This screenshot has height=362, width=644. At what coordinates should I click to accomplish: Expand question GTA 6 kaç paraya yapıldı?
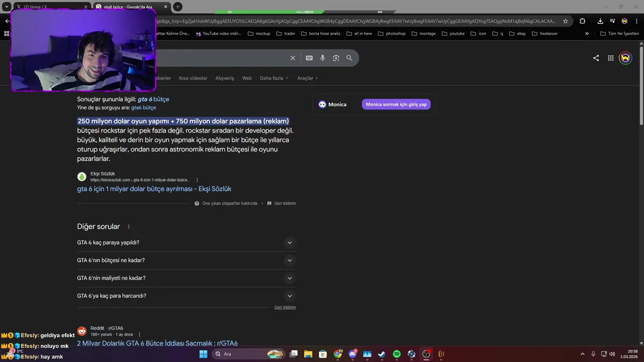click(186, 242)
